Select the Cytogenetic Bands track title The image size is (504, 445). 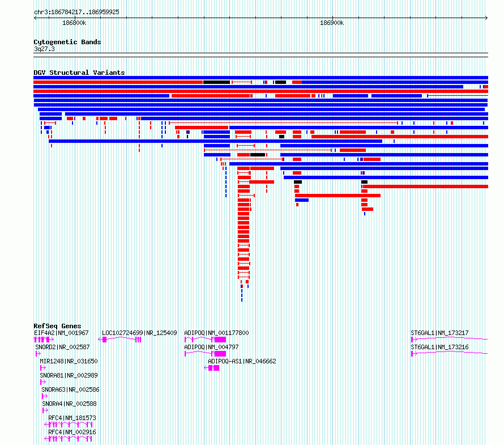[x=67, y=42]
